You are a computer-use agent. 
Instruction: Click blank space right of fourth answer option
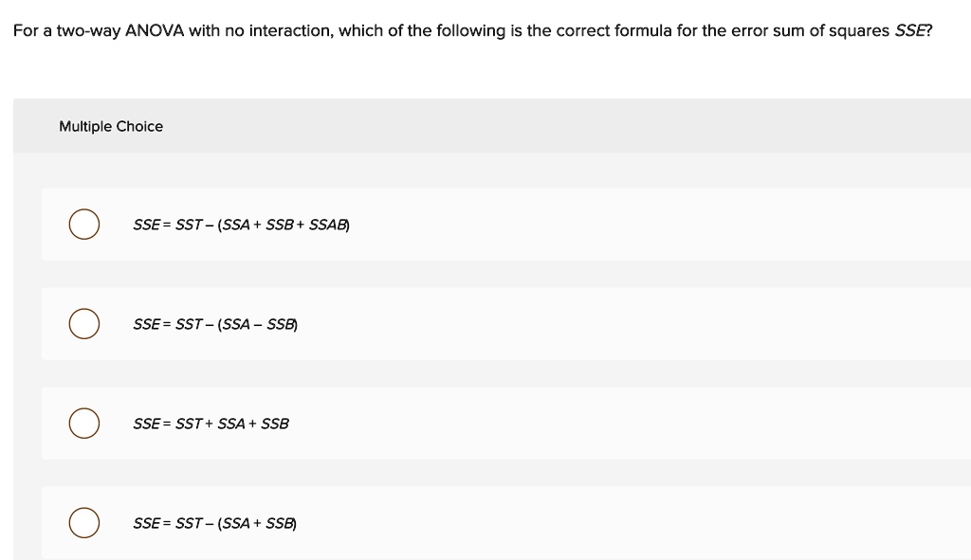point(664,523)
